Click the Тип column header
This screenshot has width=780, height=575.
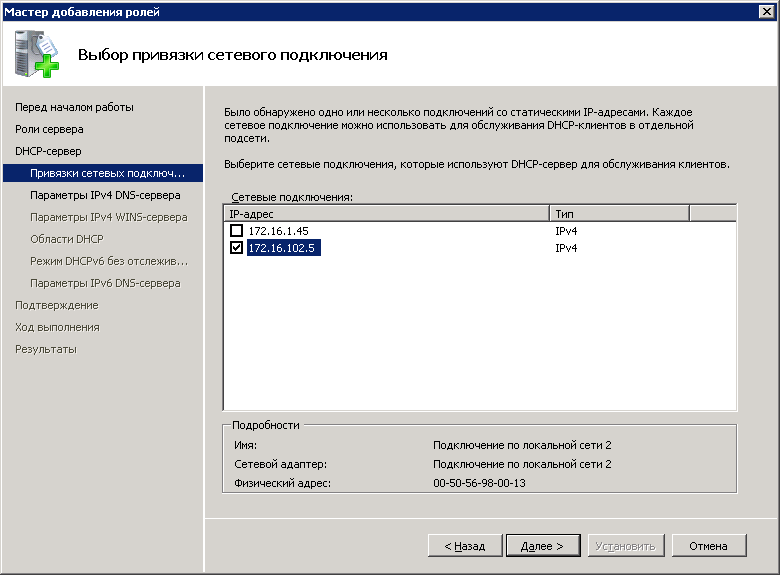coord(619,214)
